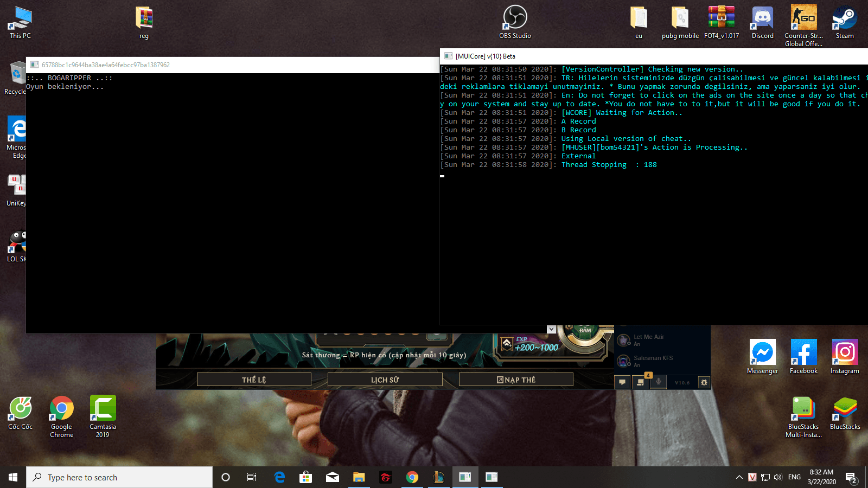Image resolution: width=868 pixels, height=488 pixels.
Task: Click the scroll down arrow in League client
Action: pos(551,329)
